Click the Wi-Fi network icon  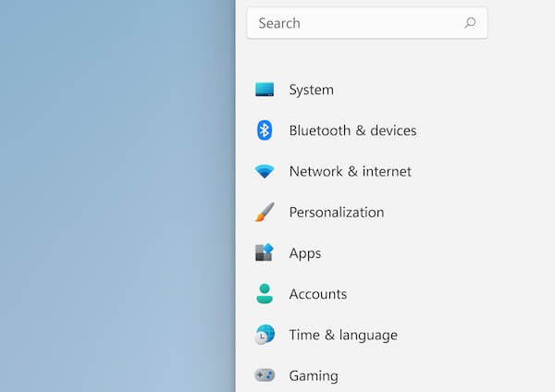point(265,172)
